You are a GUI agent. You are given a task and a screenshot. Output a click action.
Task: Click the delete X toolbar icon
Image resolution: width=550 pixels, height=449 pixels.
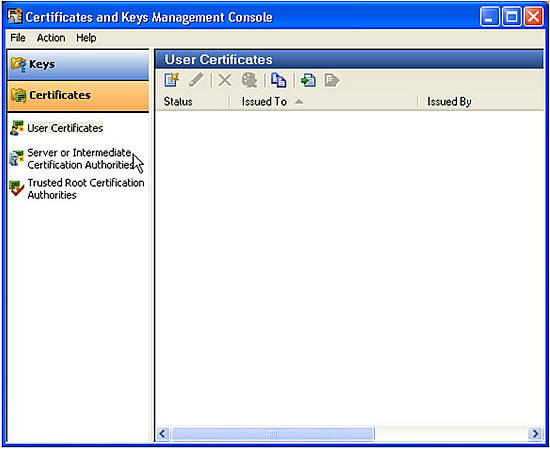[224, 80]
